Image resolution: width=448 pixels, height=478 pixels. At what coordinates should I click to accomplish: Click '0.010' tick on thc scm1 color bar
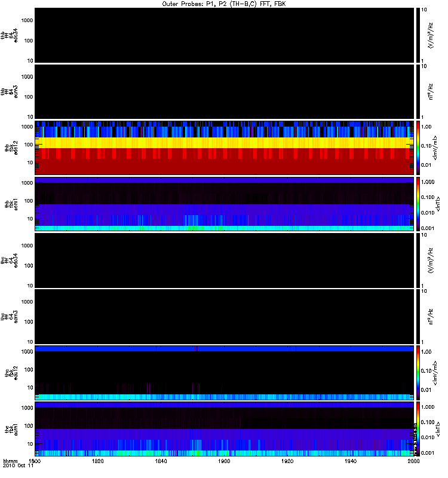pyautogui.click(x=428, y=437)
